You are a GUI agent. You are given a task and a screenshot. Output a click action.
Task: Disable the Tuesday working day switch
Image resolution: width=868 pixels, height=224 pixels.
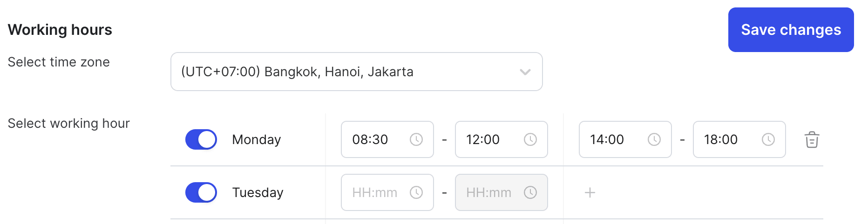pos(201,192)
